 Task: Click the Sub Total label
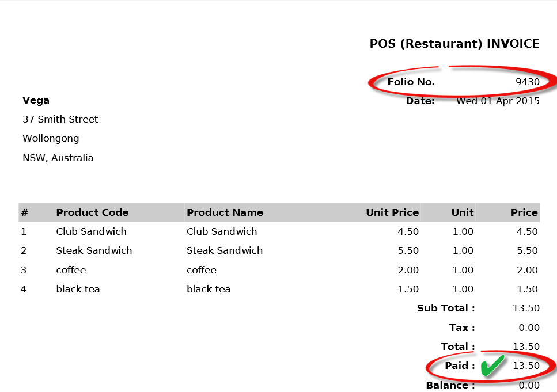(x=446, y=308)
